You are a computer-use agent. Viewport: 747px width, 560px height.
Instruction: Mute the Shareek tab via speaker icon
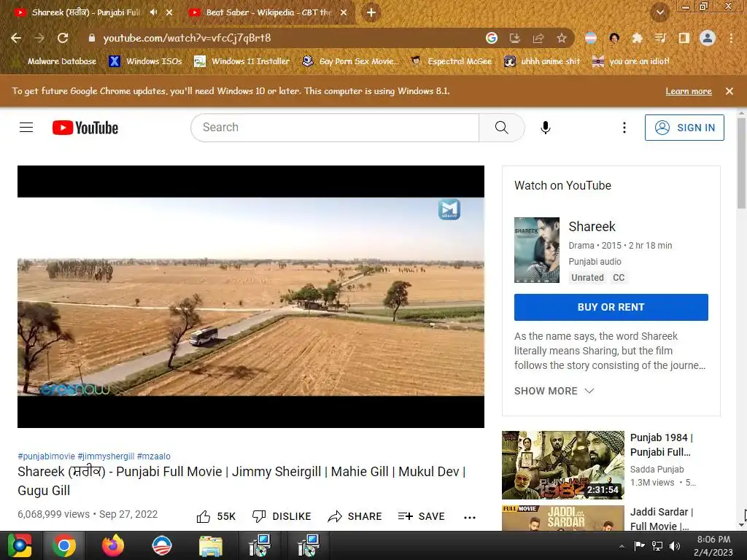point(153,12)
